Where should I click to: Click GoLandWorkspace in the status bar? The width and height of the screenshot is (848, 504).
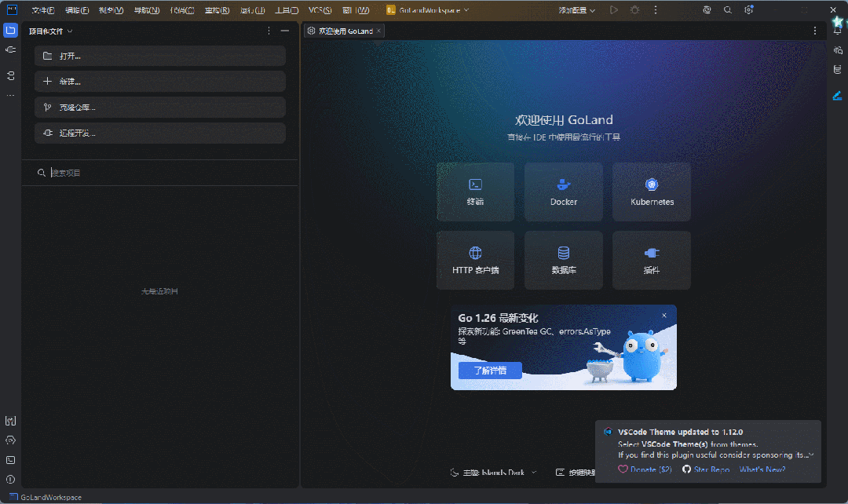pyautogui.click(x=46, y=497)
